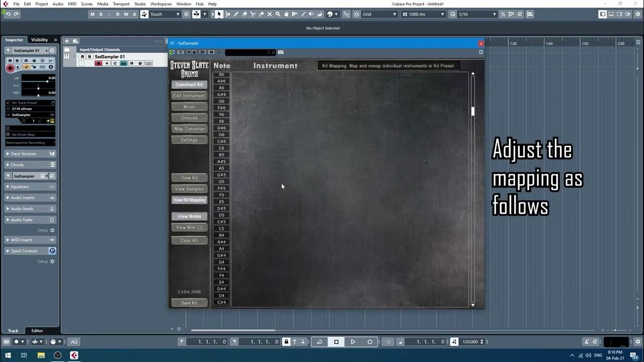This screenshot has width=644, height=362.
Task: Toggle monitor speaker on the SsdSampler 01 track row
Action: pyautogui.click(x=107, y=63)
